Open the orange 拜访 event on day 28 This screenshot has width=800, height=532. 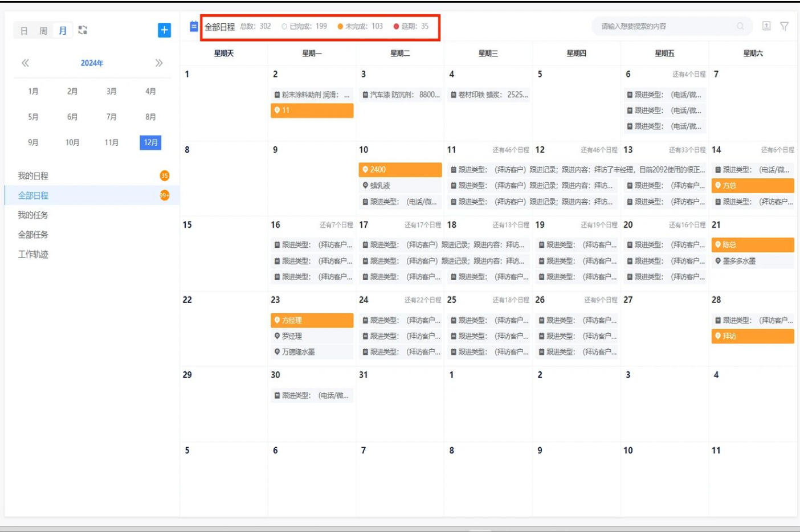point(753,336)
